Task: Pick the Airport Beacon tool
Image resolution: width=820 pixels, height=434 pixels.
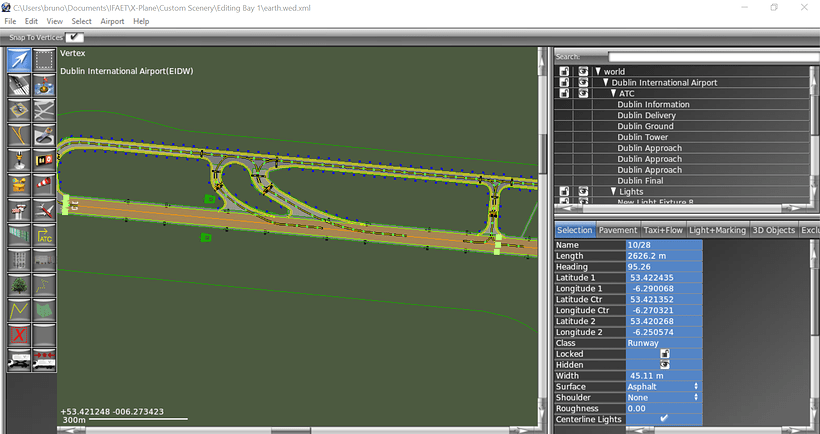Action: point(19,185)
